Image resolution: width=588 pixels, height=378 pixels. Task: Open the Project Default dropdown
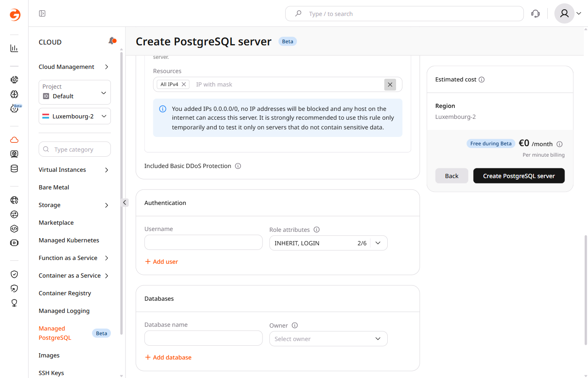point(75,92)
